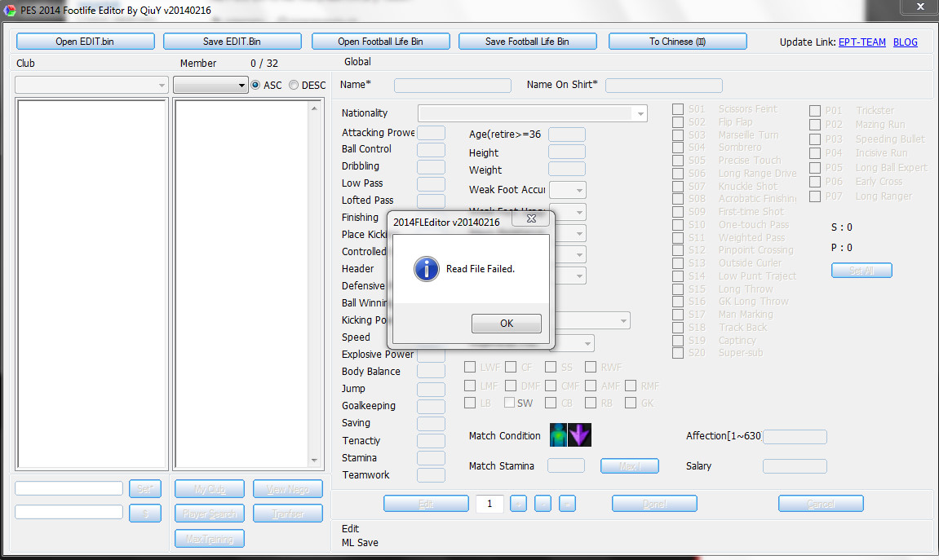Check the GK position checkbox

631,403
